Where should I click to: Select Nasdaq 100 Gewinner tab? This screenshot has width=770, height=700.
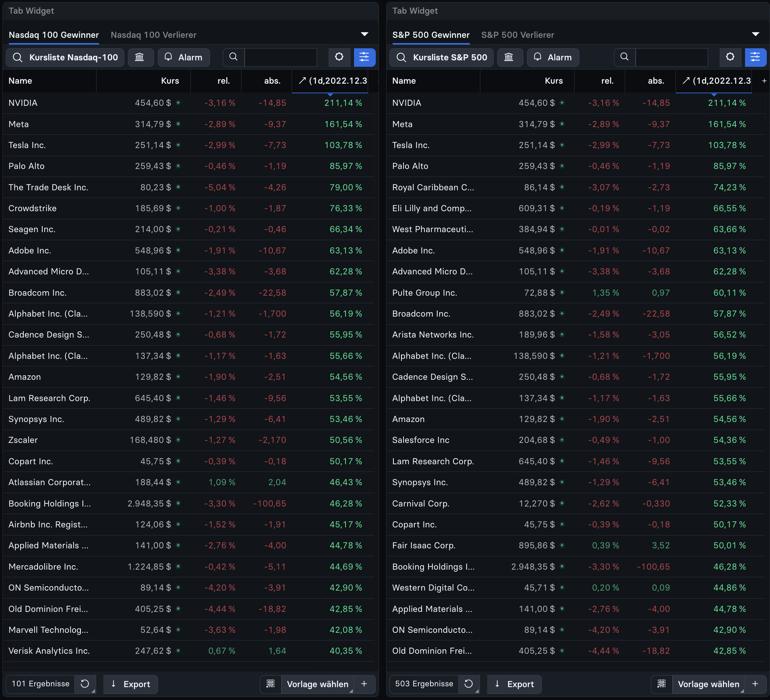click(54, 35)
